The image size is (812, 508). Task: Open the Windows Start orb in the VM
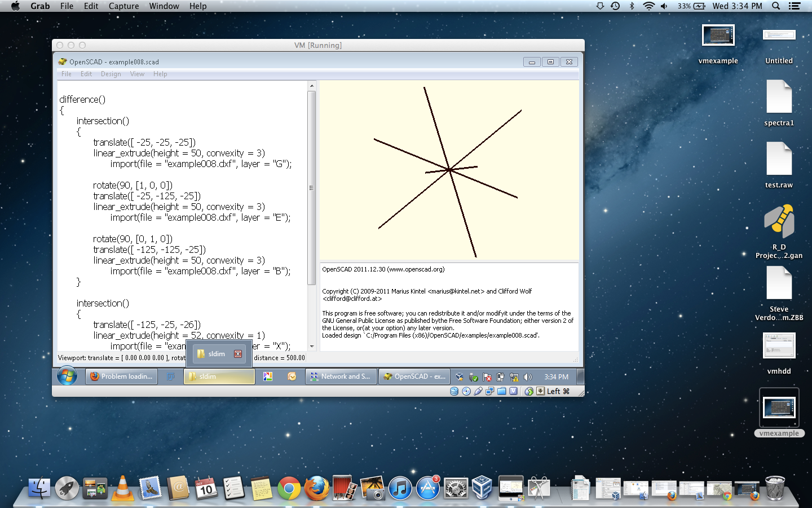(x=67, y=375)
